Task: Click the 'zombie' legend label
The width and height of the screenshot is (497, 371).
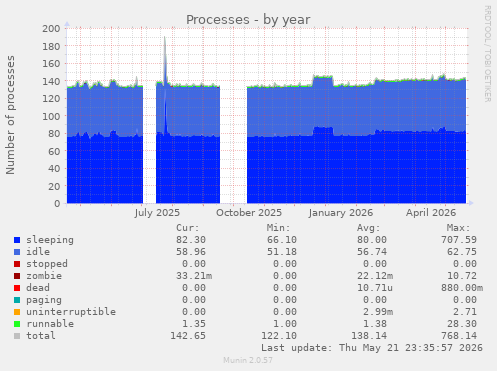Action: click(x=44, y=276)
